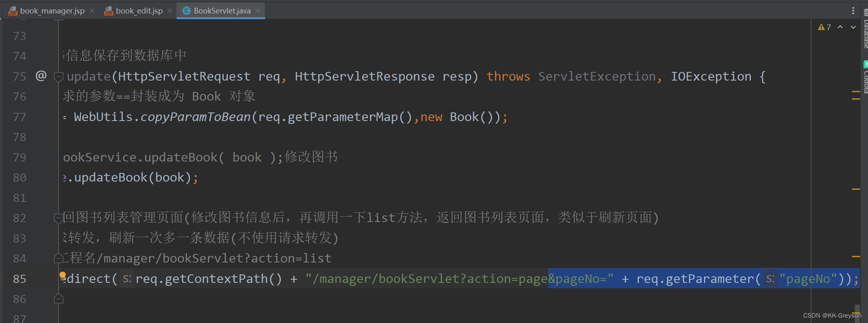The height and width of the screenshot is (323, 868).
Task: Collapse the update method at line 75
Action: (59, 76)
